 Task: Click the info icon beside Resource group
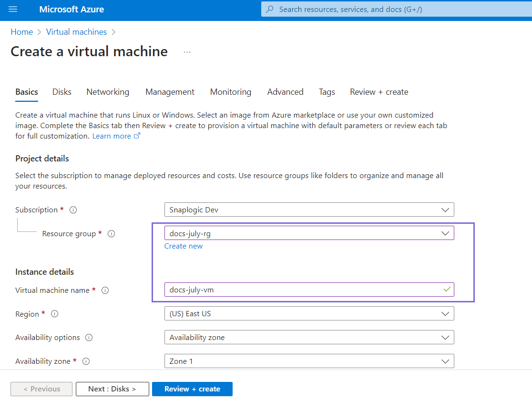tap(111, 234)
